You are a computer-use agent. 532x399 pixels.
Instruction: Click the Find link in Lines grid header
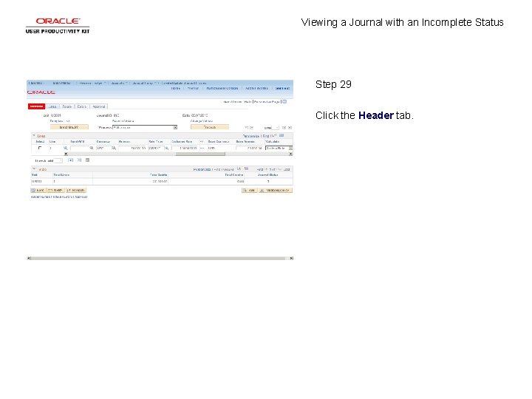click(x=266, y=136)
